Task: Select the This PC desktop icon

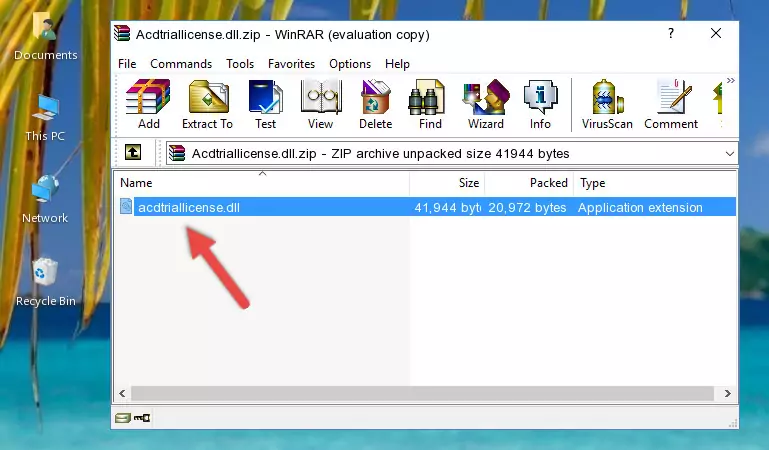Action: 45,119
